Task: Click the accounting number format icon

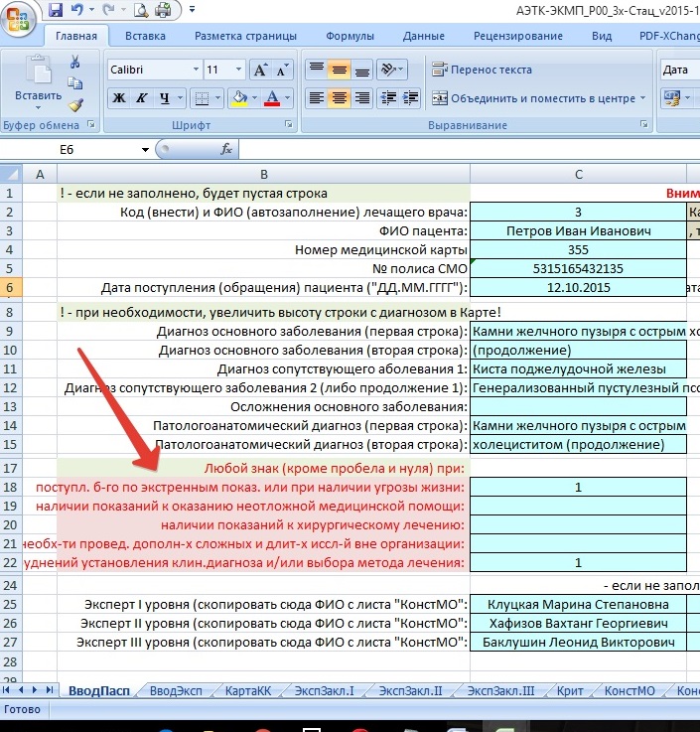Action: point(671,98)
